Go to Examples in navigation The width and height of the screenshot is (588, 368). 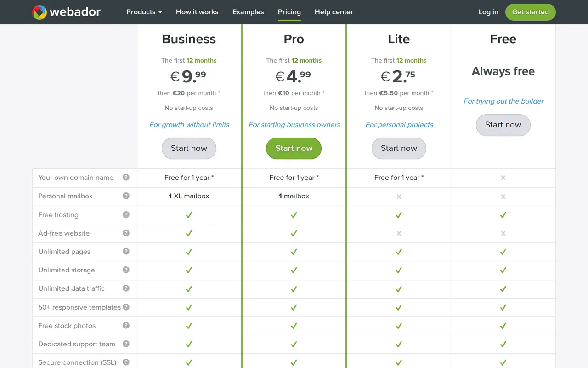tap(248, 12)
